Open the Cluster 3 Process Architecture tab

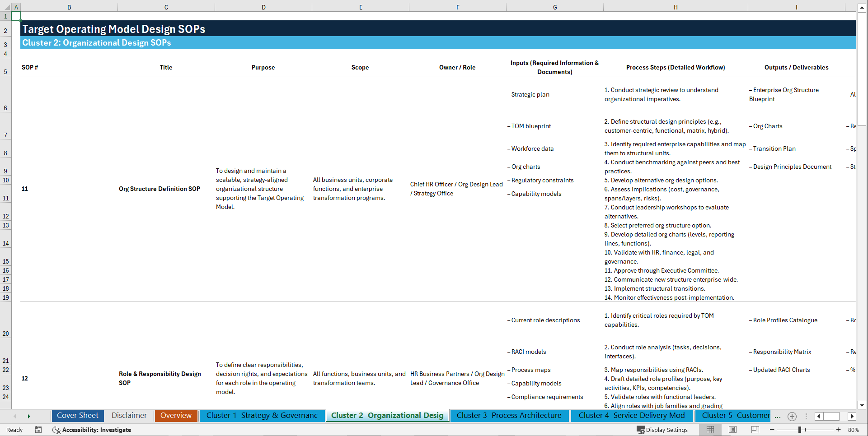point(509,415)
